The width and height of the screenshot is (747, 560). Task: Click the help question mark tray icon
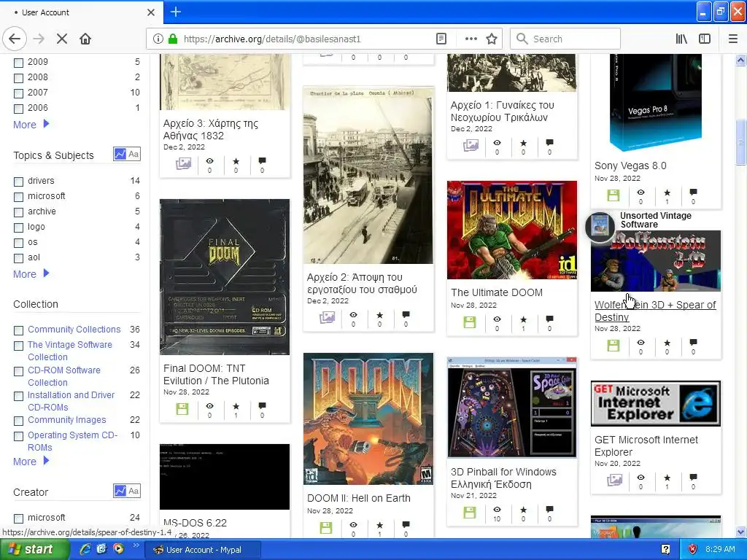[x=665, y=550]
